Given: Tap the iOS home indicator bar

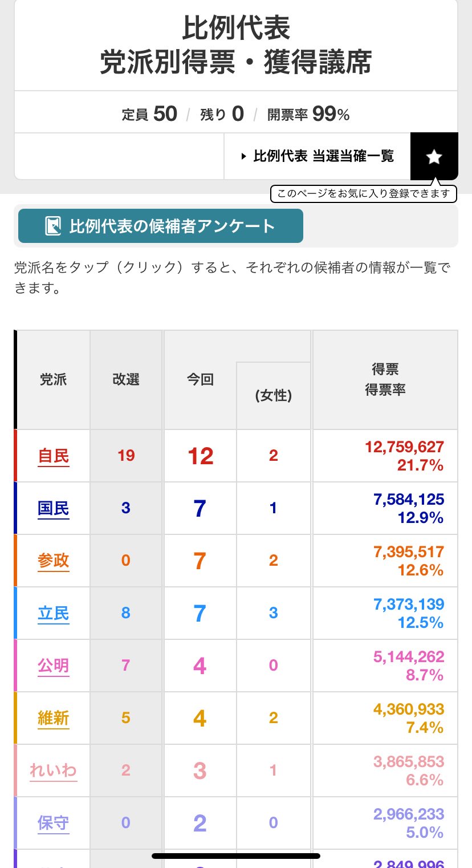Looking at the screenshot, I should click(236, 855).
